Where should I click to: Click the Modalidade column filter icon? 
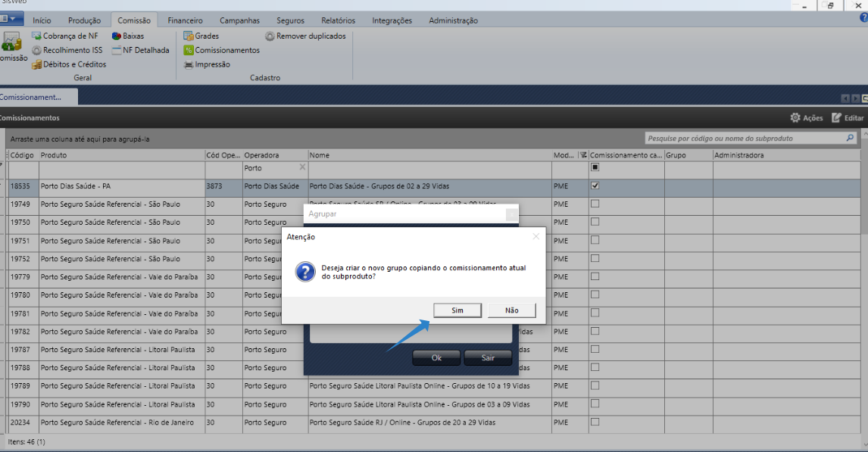click(583, 155)
